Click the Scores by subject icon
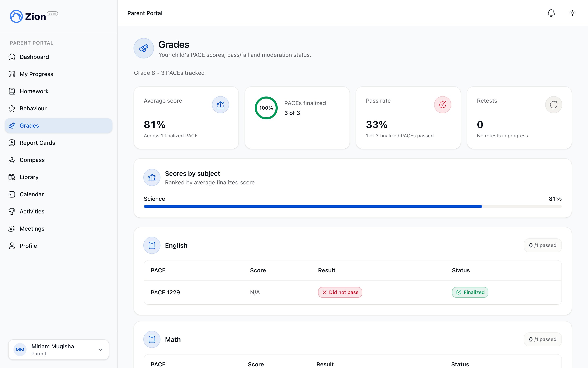588x368 pixels. [152, 177]
